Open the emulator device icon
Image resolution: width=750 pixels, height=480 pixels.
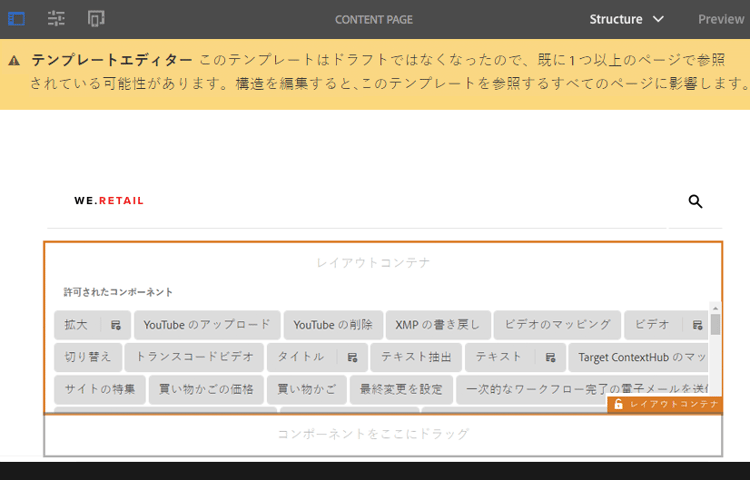click(x=96, y=19)
